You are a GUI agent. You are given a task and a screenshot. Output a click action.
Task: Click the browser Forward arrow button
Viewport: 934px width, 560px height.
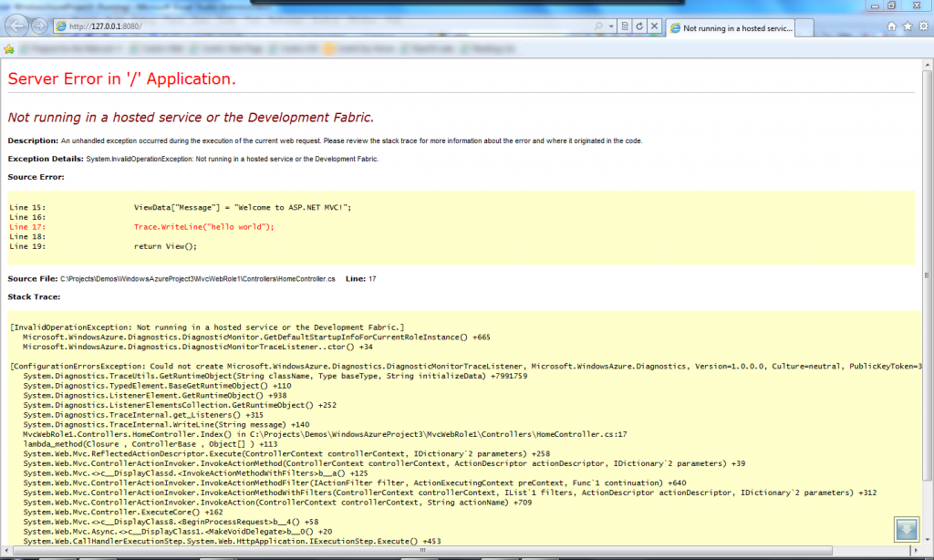pos(40,26)
